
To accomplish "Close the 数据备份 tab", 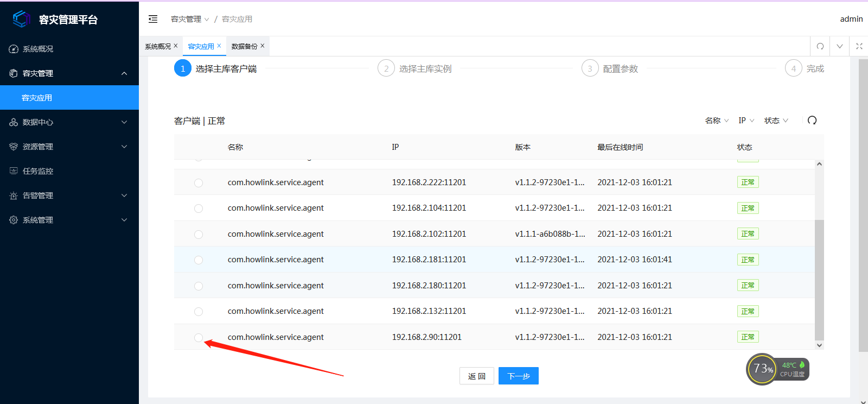I will coord(263,46).
